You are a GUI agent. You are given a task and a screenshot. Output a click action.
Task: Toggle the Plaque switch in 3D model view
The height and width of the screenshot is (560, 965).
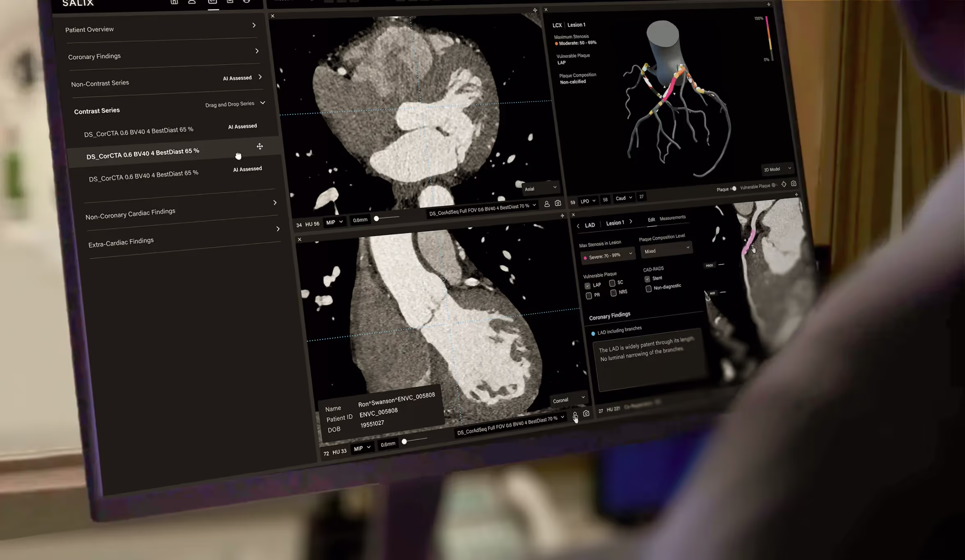(733, 189)
